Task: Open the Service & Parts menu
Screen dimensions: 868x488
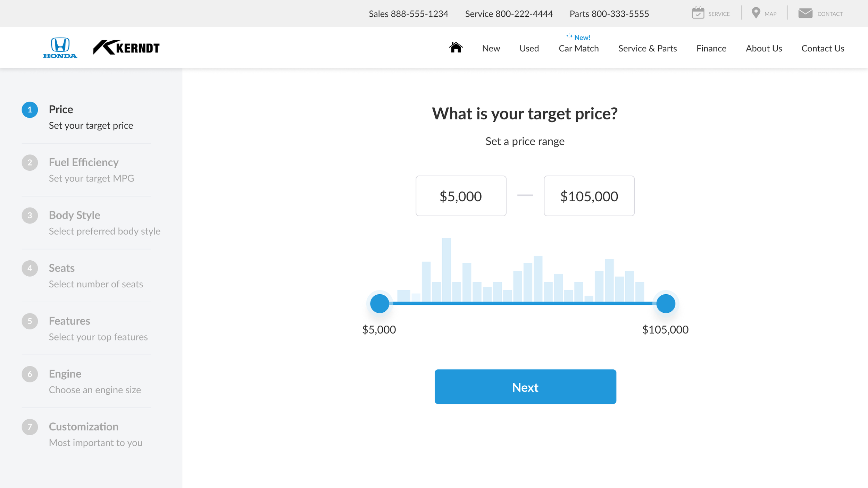Action: coord(647,48)
